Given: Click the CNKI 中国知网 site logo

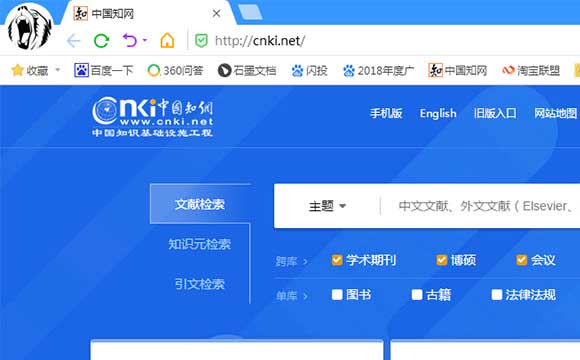Looking at the screenshot, I should pos(152,117).
